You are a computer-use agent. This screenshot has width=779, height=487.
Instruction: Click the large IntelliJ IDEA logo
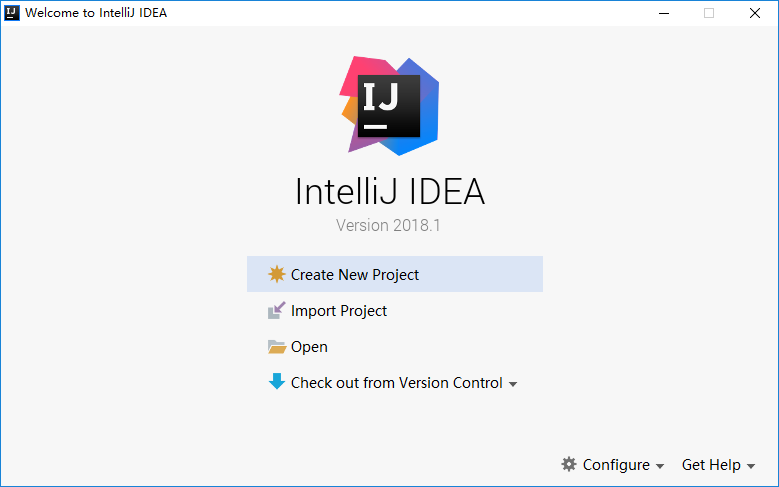(390, 105)
